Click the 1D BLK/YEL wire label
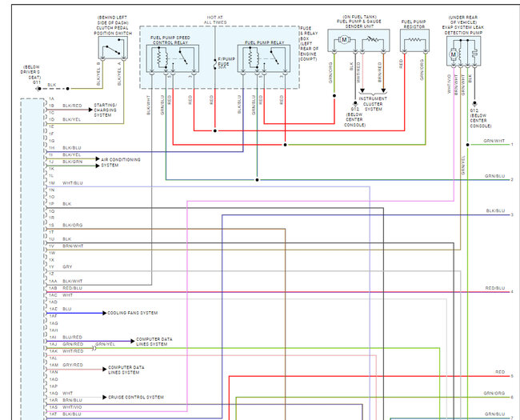Image resolution: width=520 pixels, height=420 pixels. (x=72, y=120)
